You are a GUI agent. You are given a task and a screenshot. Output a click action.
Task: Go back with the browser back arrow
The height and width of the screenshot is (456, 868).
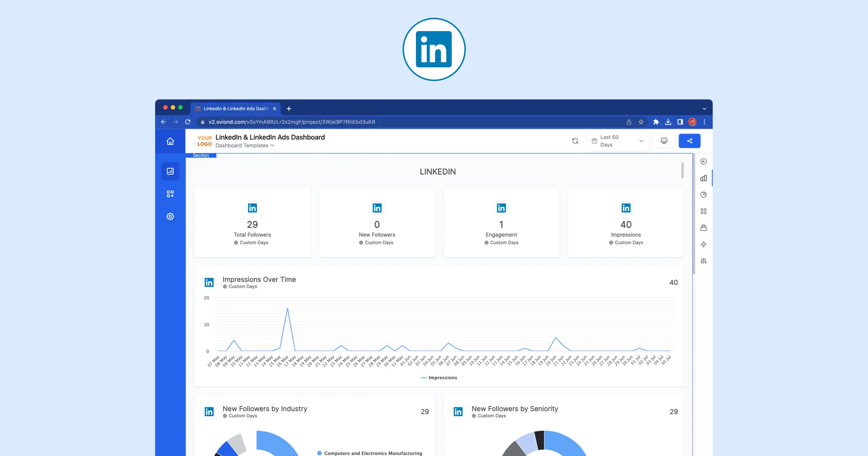coord(163,122)
